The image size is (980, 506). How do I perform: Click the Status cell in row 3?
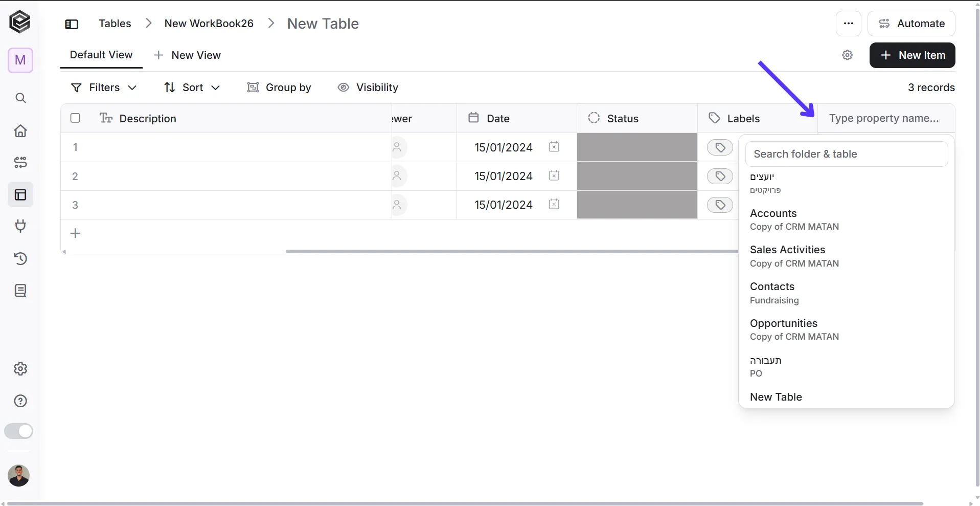click(637, 205)
